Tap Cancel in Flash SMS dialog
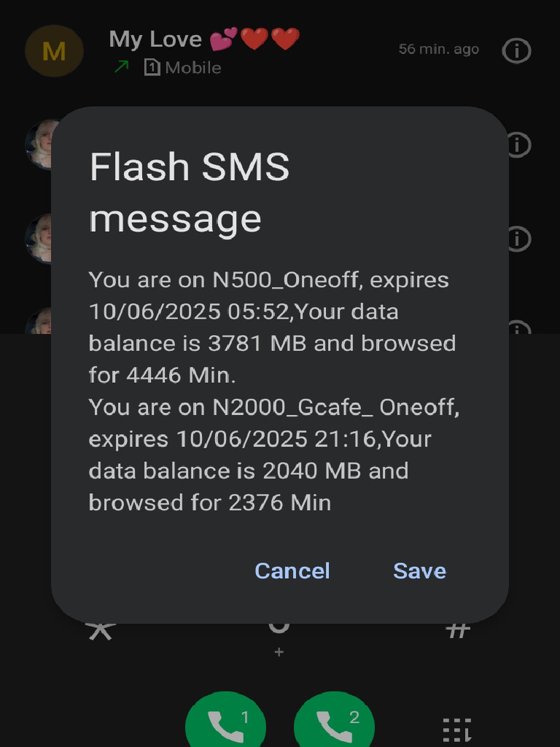560x747 pixels. (292, 570)
